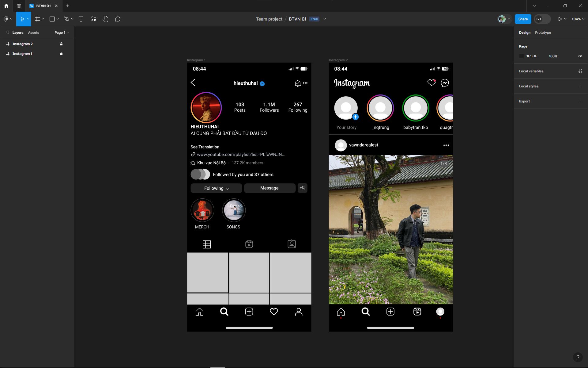Open the help question mark button
The width and height of the screenshot is (588, 368).
click(x=578, y=357)
